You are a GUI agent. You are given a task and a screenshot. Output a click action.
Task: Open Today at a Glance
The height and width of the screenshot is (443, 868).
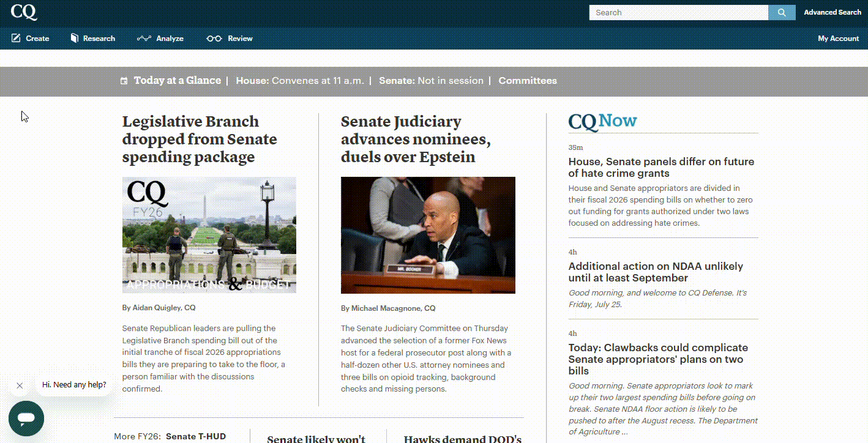178,80
